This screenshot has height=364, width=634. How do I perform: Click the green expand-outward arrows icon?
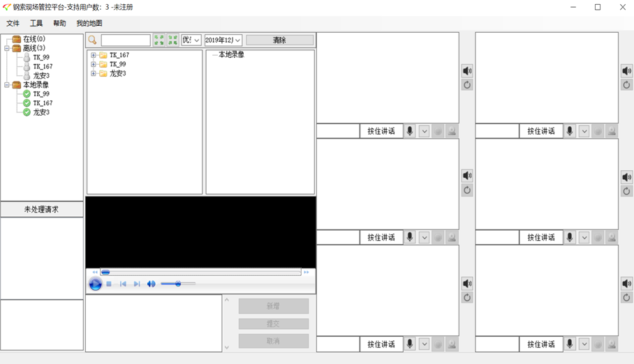coord(159,40)
